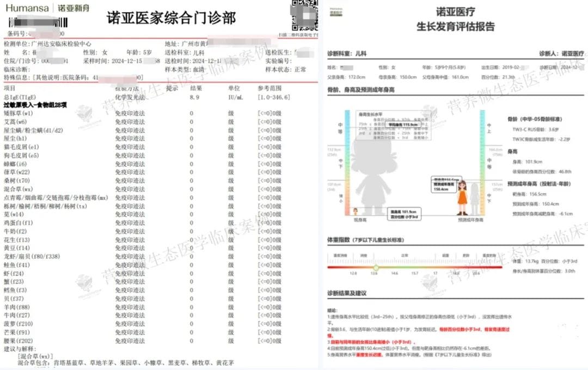Click the small child figure above 现身高
588x370 pixels.
tap(356, 212)
